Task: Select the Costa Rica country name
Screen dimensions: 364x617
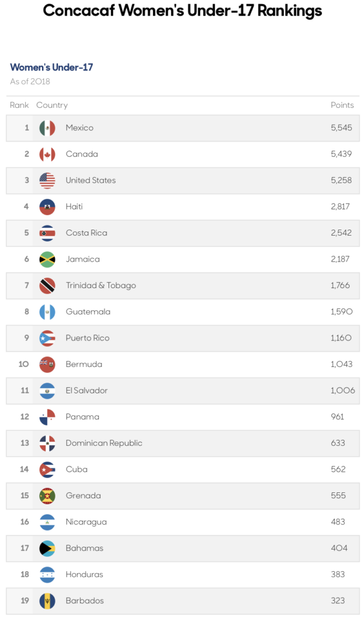Action: (x=86, y=233)
